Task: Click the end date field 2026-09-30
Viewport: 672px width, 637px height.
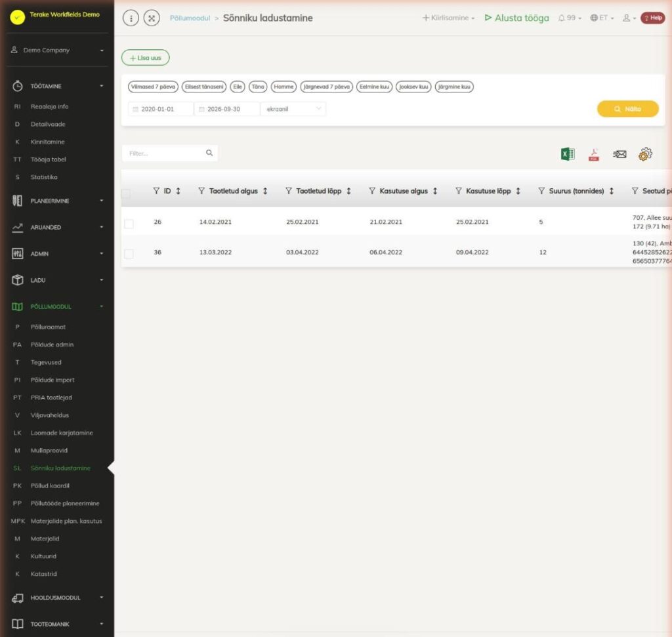Action: [226, 109]
